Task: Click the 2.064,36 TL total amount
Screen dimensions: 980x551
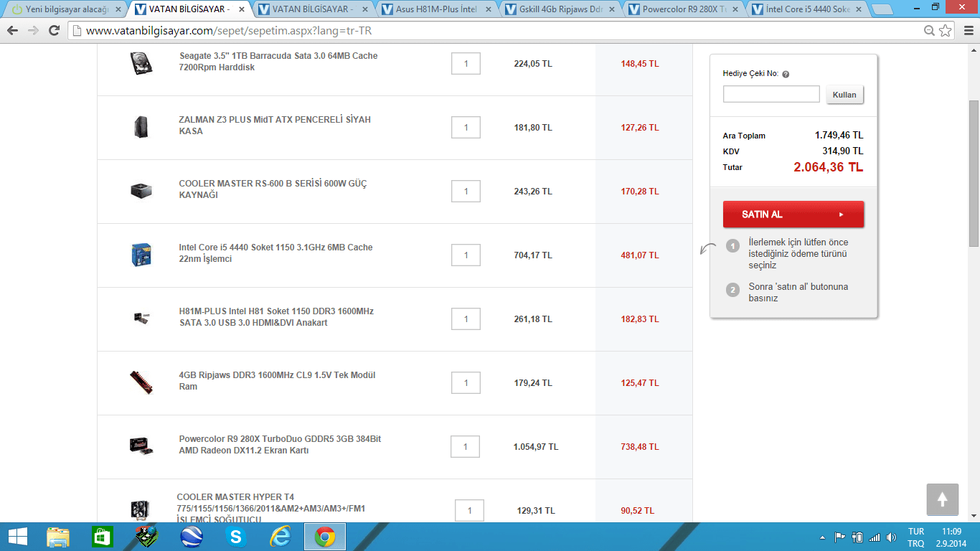Action: [x=828, y=167]
